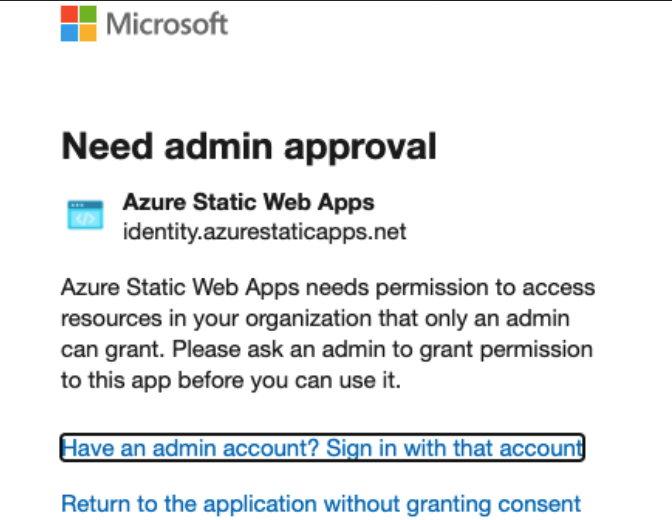Select the word 'approval' in the heading
Viewport: 672px width, 520px height.
click(x=360, y=149)
